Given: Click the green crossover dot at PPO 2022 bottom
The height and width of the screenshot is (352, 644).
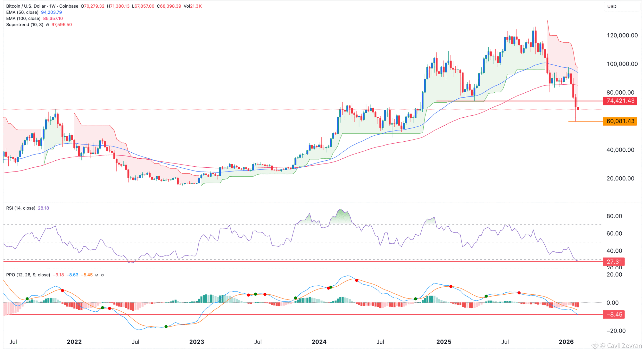Looking at the screenshot, I should [x=166, y=327].
